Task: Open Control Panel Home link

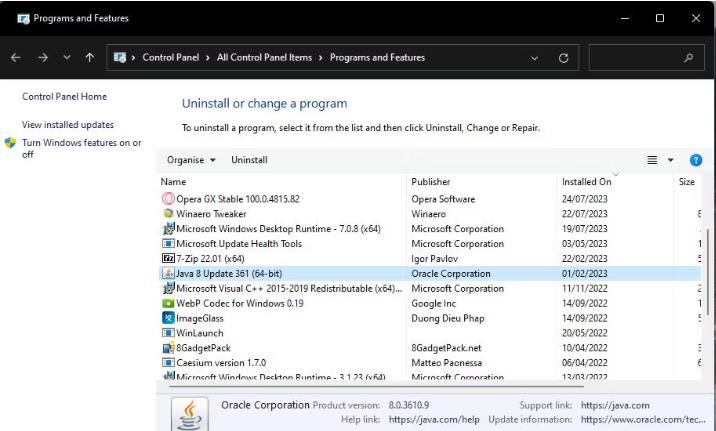Action: pyautogui.click(x=64, y=96)
